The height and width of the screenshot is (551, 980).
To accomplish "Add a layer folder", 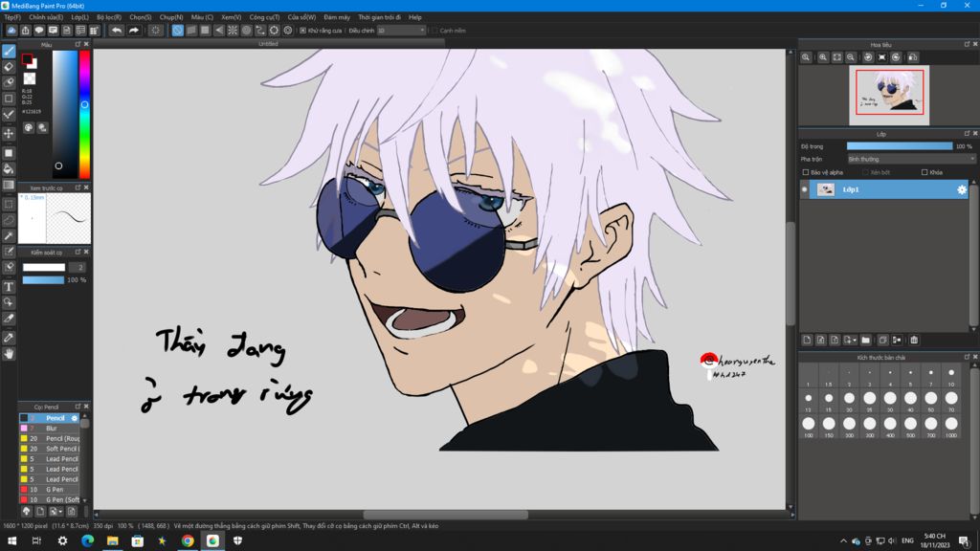I will 865,340.
